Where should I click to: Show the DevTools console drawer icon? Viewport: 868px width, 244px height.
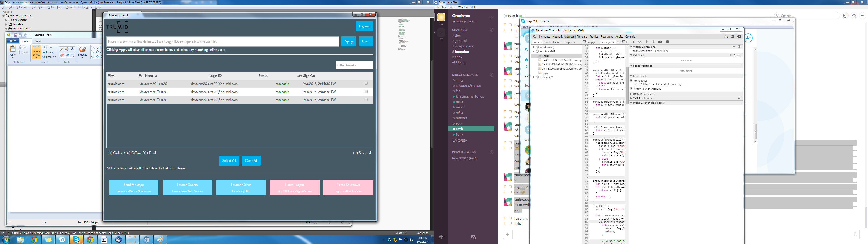tap(733, 36)
